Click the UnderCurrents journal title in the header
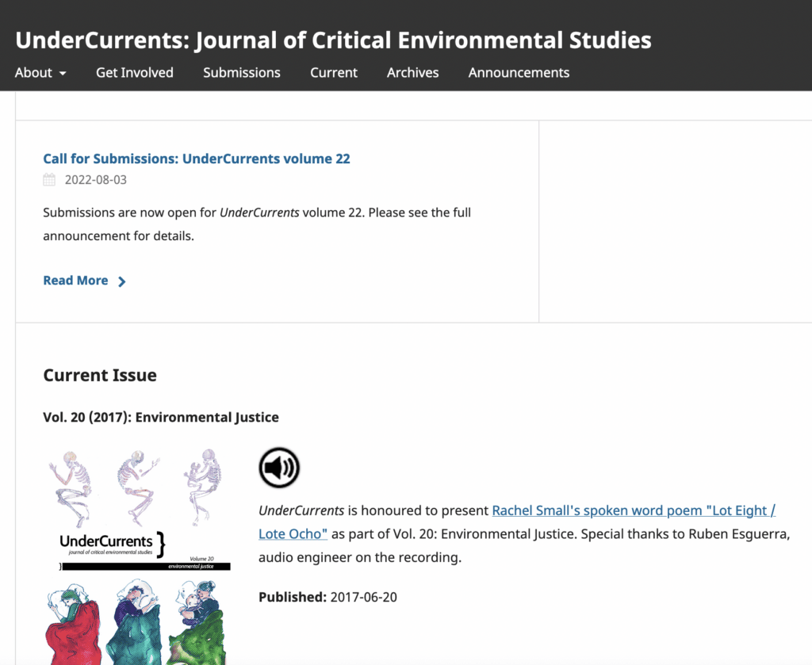812x665 pixels. (x=333, y=40)
